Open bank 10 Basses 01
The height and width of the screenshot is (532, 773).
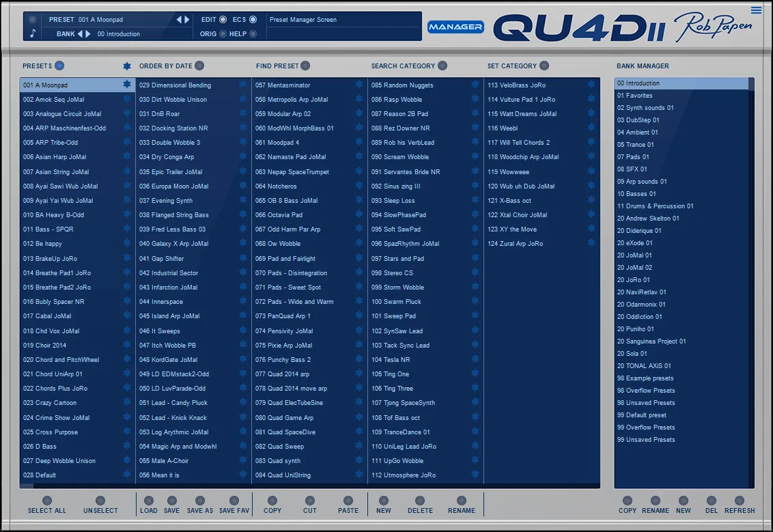click(x=681, y=194)
